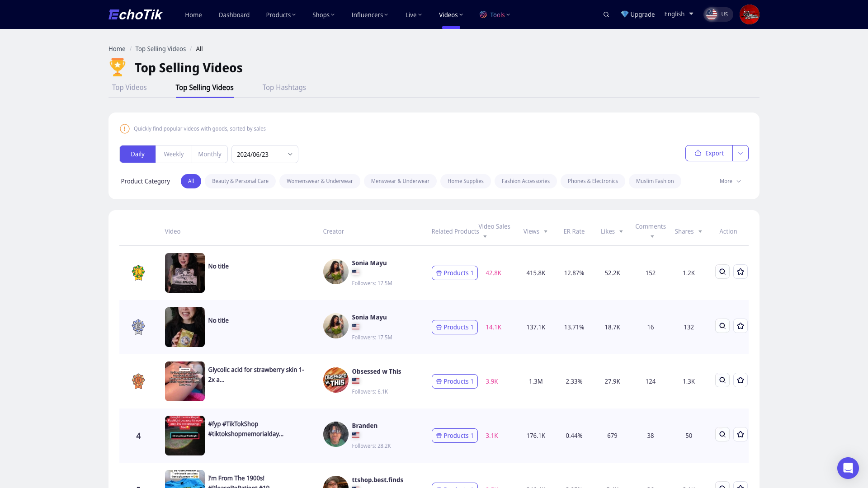Favorite Sonia Mayu's top-ranked video via star icon
Screen dimensions: 868x488
click(x=740, y=272)
